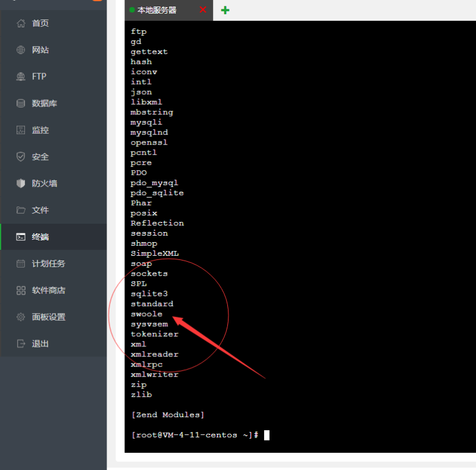The height and width of the screenshot is (470, 476).
Task: Open the 防火墙 menu item
Action: coord(54,183)
